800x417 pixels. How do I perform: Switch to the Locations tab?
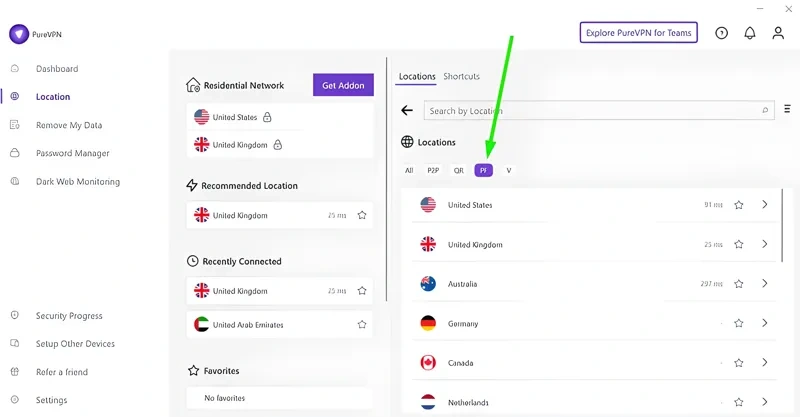[417, 77]
